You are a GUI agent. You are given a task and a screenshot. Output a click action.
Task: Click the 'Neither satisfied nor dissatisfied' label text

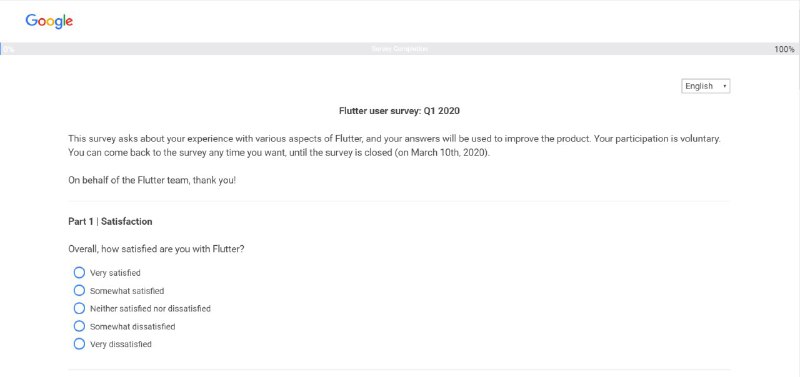(x=150, y=309)
